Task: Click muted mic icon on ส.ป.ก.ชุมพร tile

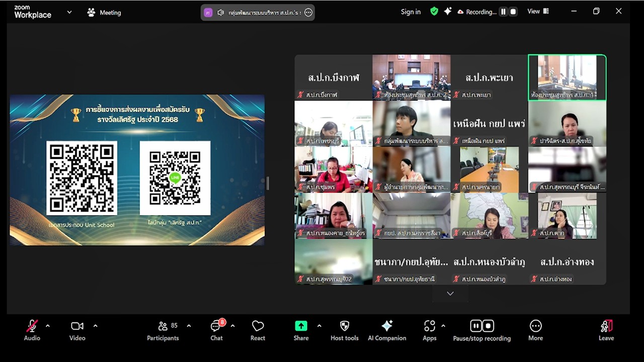Action: coord(300,187)
